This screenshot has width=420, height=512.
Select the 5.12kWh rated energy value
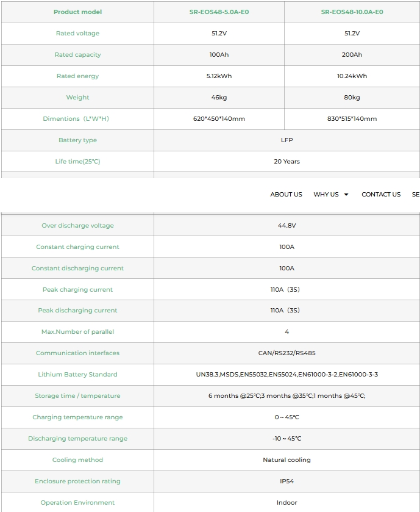pyautogui.click(x=219, y=76)
